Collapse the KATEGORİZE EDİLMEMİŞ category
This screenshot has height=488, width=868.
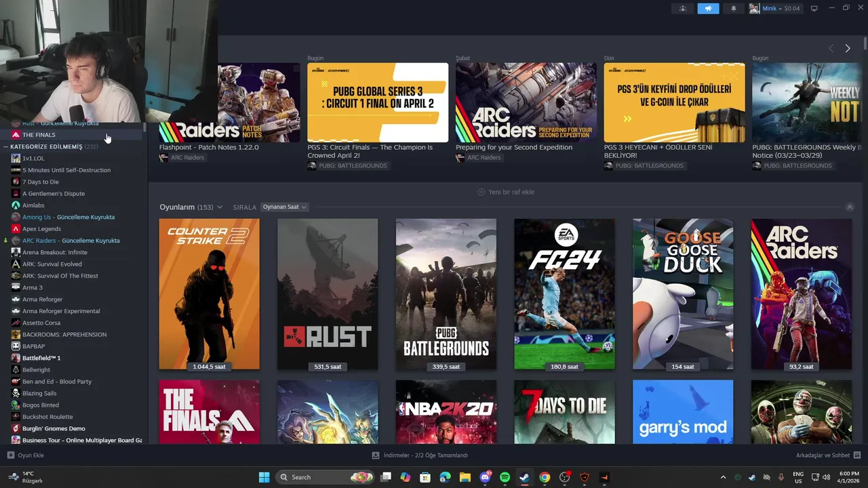[5, 146]
